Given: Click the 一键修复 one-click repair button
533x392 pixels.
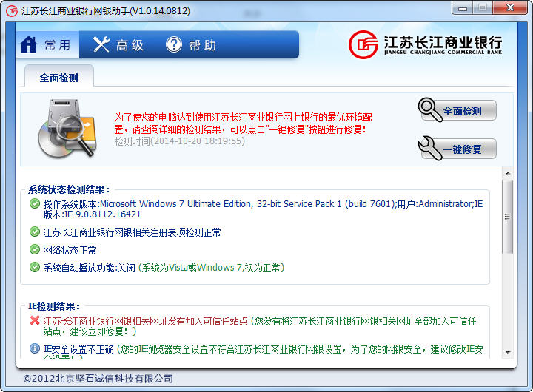Looking at the screenshot, I should [457, 149].
